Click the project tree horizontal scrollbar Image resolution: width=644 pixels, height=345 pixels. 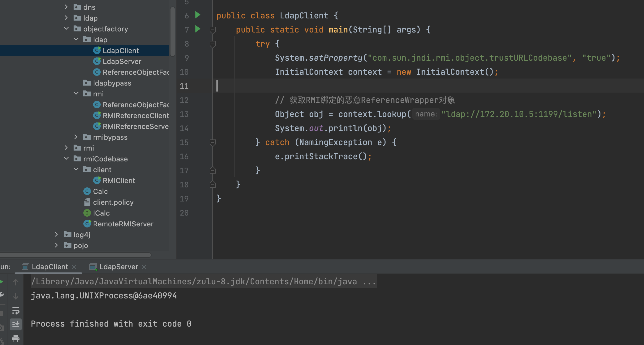click(x=76, y=255)
